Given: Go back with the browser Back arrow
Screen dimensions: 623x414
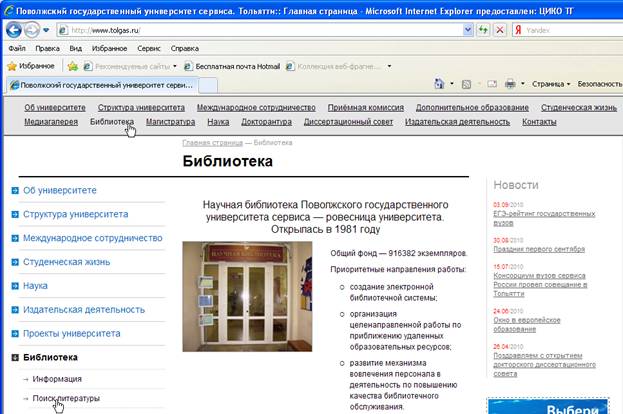Looking at the screenshot, I should (x=14, y=30).
